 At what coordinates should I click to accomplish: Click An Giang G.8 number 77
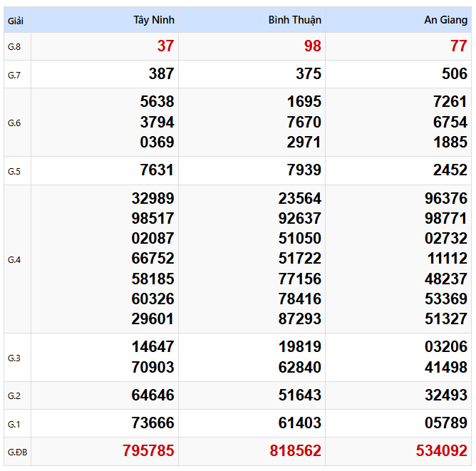(x=459, y=46)
